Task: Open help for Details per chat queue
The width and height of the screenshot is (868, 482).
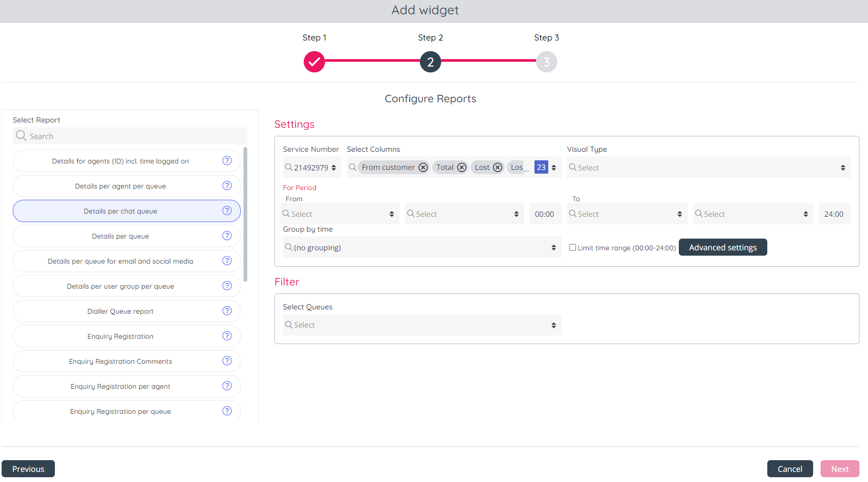Action: (x=227, y=211)
